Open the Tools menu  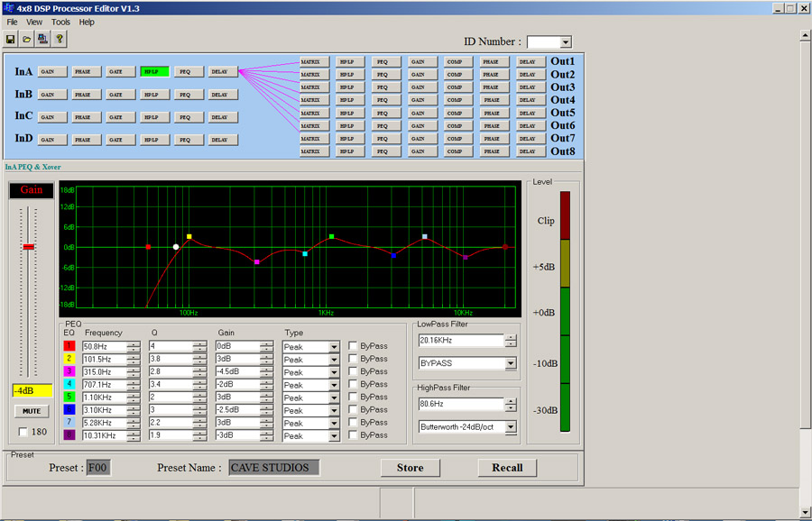pyautogui.click(x=60, y=22)
